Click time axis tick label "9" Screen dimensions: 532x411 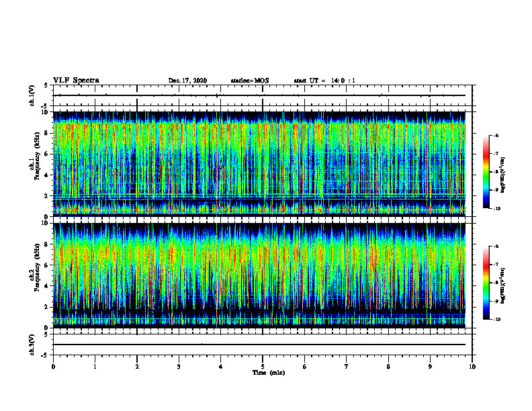(x=430, y=367)
